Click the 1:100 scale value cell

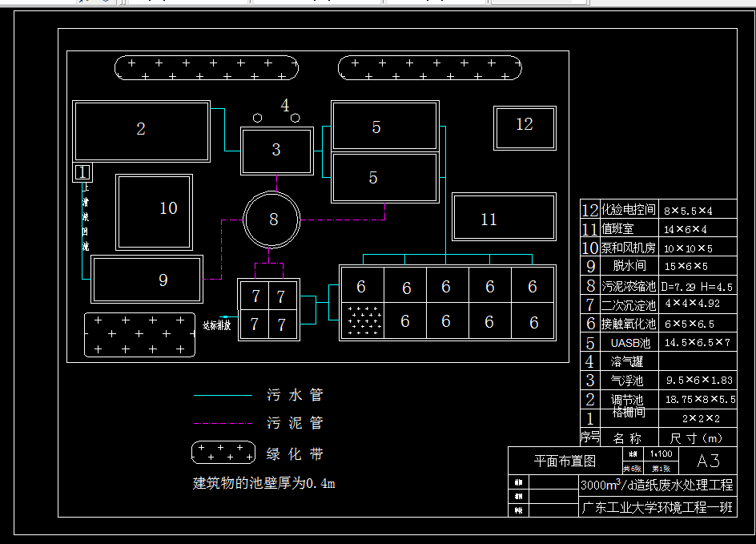point(661,454)
